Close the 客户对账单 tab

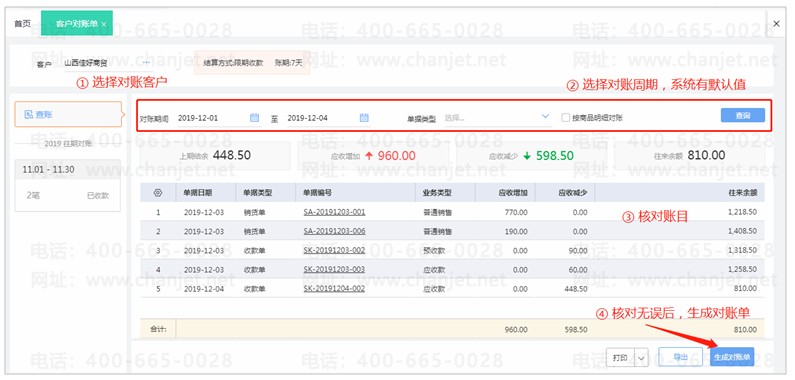[x=104, y=24]
